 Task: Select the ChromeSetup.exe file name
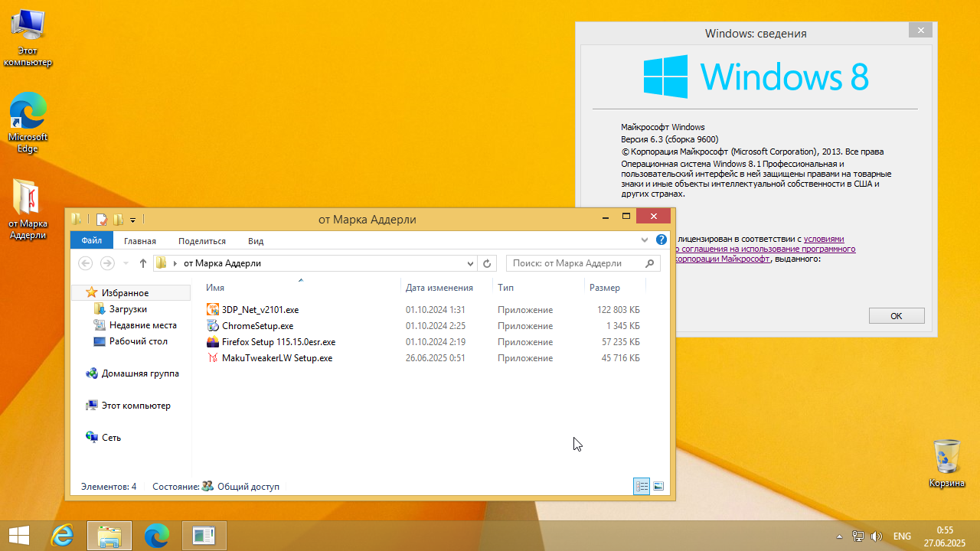click(x=257, y=326)
